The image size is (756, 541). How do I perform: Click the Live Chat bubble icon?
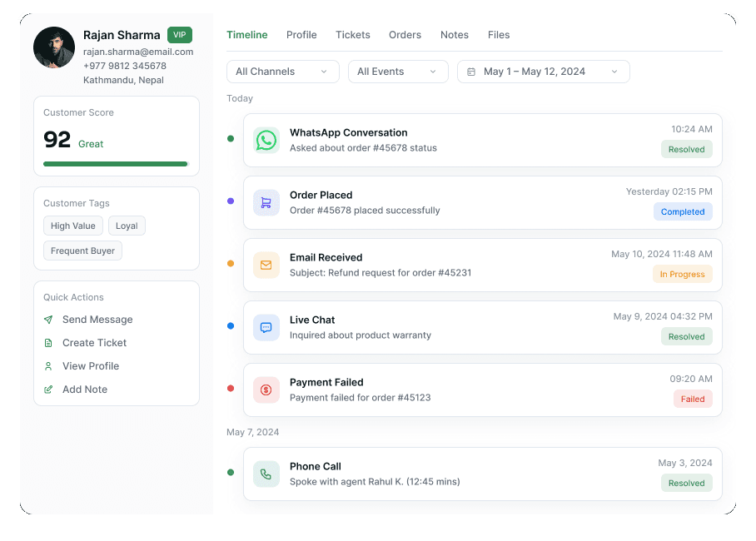tap(266, 327)
